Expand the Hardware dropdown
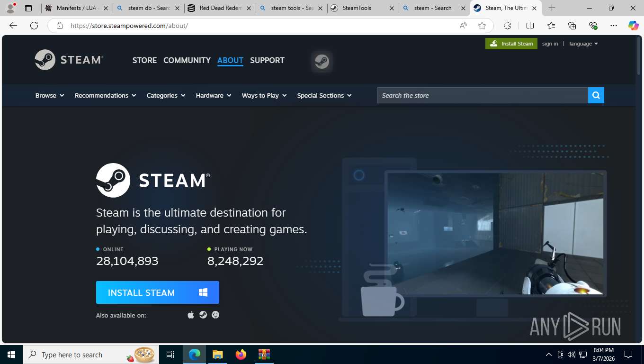 coord(214,95)
